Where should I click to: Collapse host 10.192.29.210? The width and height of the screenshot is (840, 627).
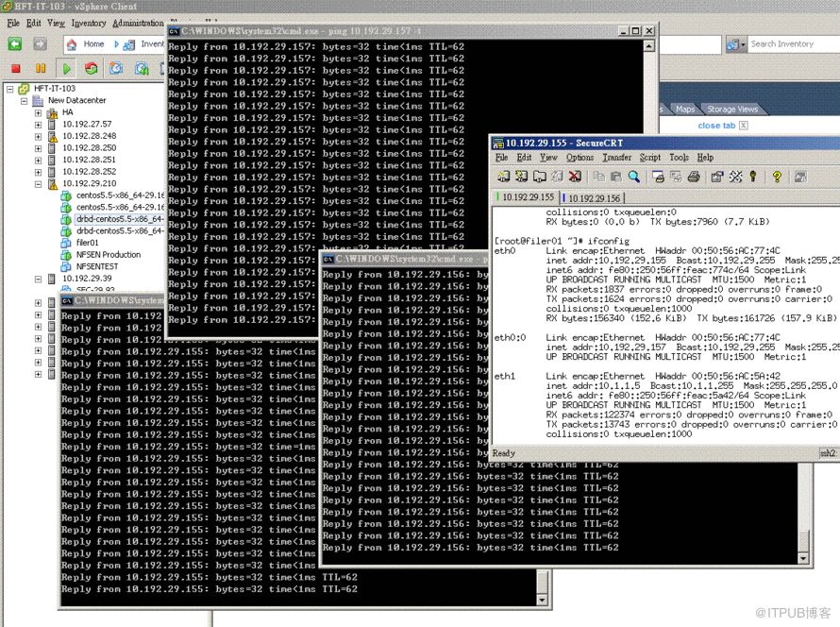tap(38, 184)
